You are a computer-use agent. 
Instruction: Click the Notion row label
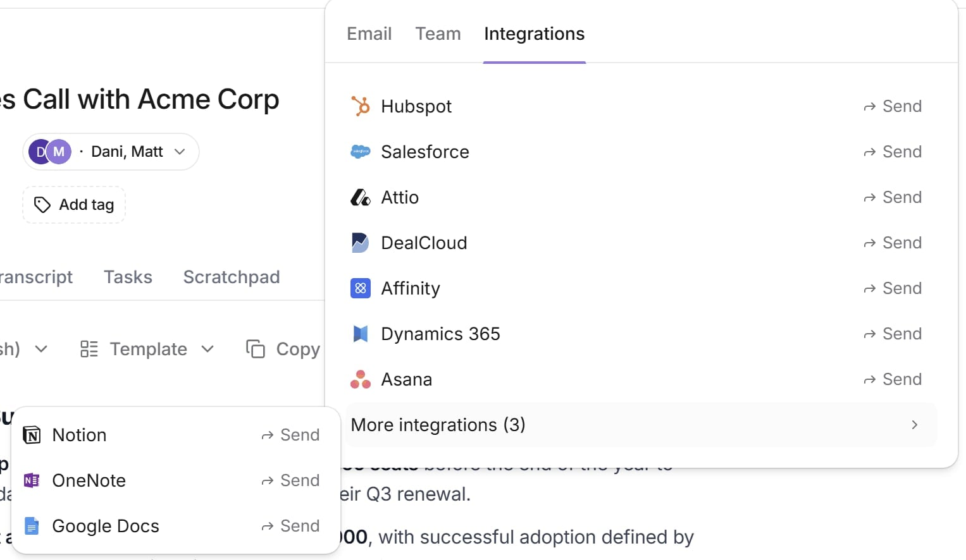click(x=79, y=435)
